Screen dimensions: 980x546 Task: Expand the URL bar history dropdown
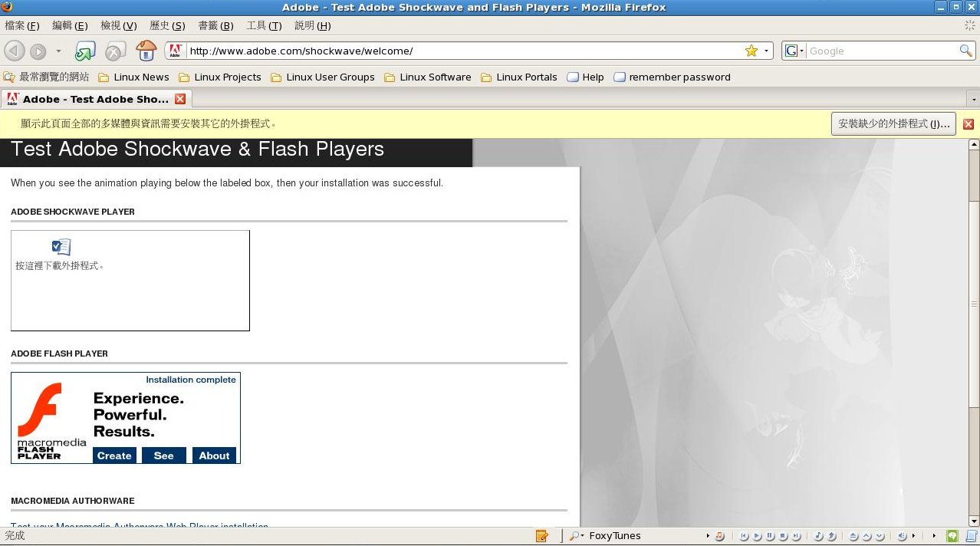click(x=766, y=51)
